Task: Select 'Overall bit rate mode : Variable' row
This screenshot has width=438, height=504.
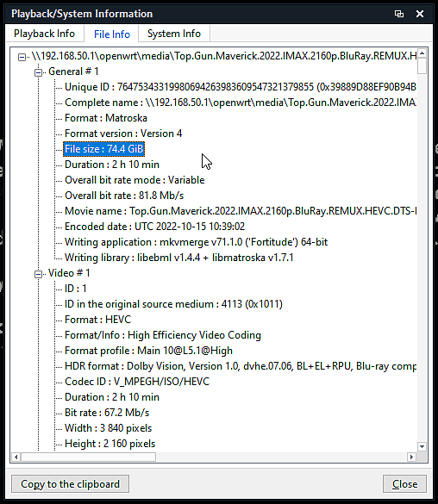Action: 135,180
